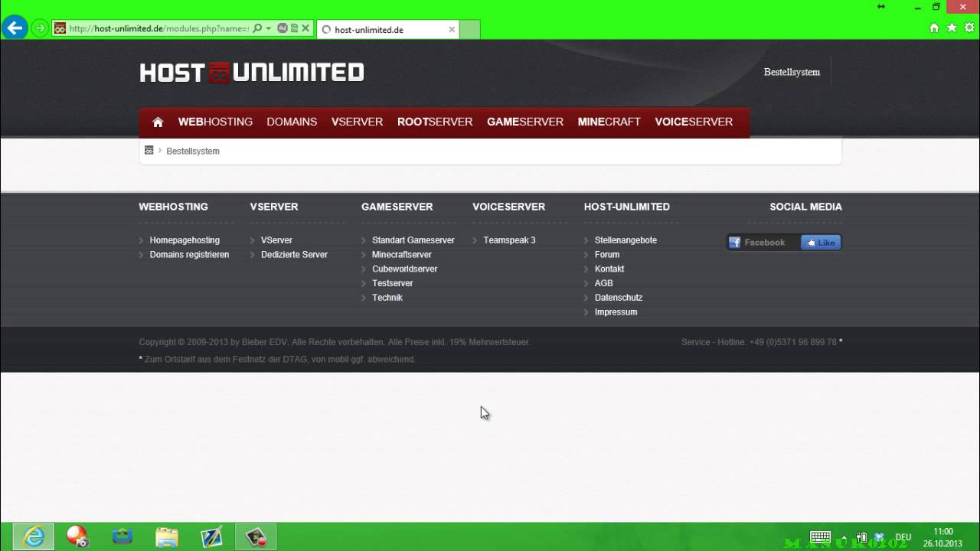Open the AGB footer link

pos(604,283)
